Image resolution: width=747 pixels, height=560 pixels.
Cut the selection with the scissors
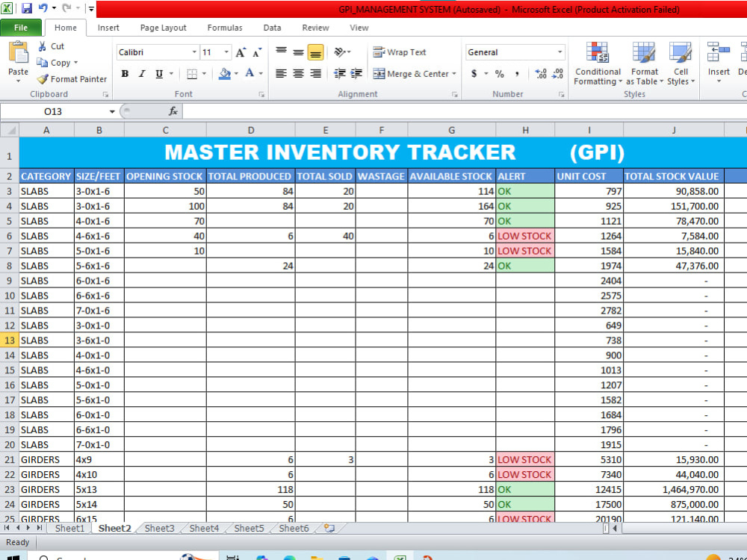tap(42, 46)
